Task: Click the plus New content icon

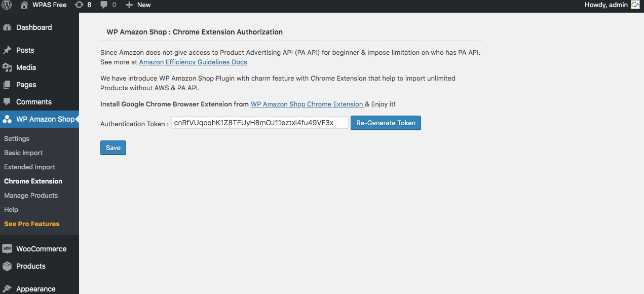Action: (x=129, y=5)
